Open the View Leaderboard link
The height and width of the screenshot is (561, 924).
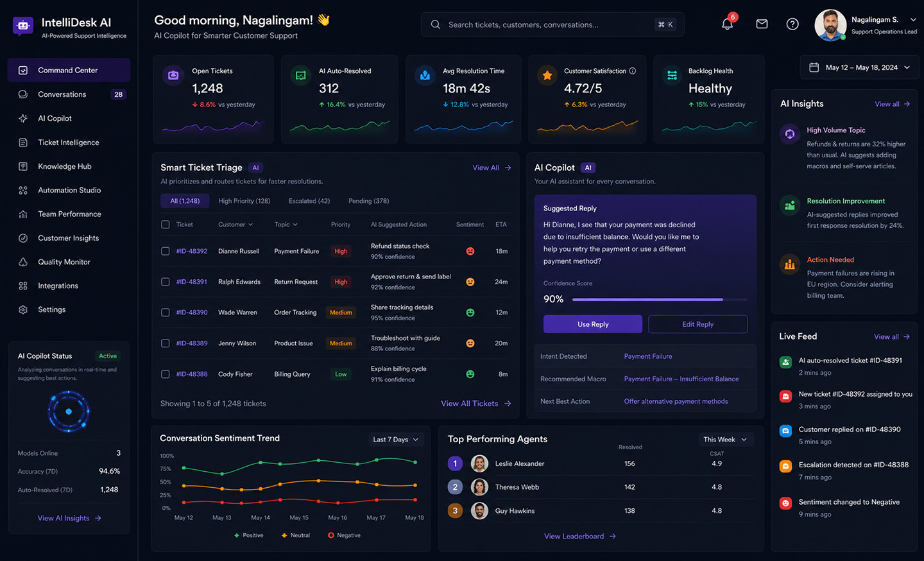tap(580, 536)
